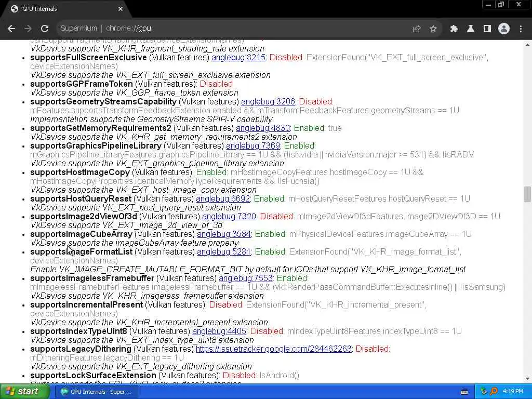Click the supportsGraphicsPipelineLibrary feature name
Viewport: 532px width, 399px height.
pos(96,145)
